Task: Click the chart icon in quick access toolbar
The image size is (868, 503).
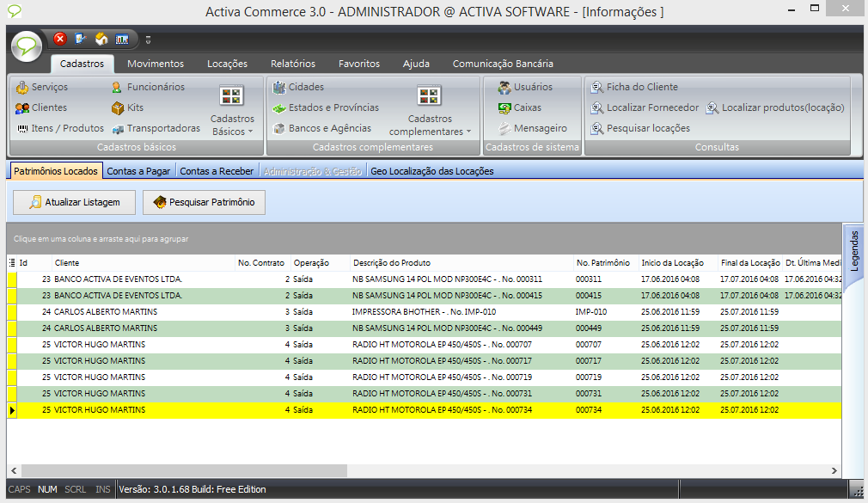Action: (x=122, y=39)
